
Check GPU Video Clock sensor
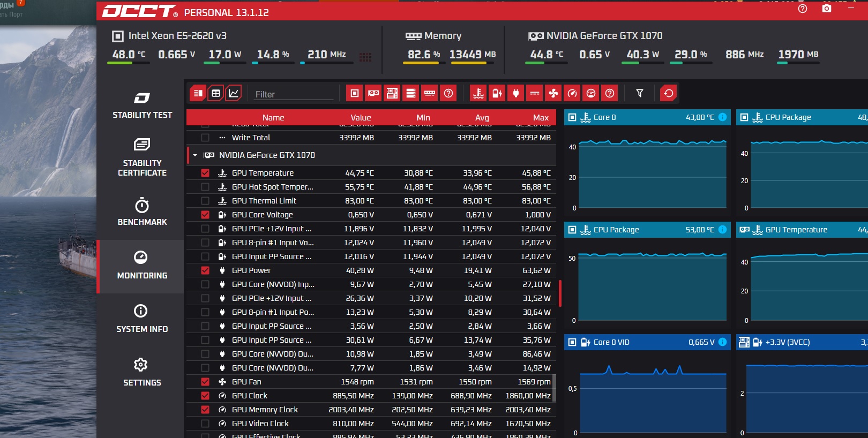205,424
